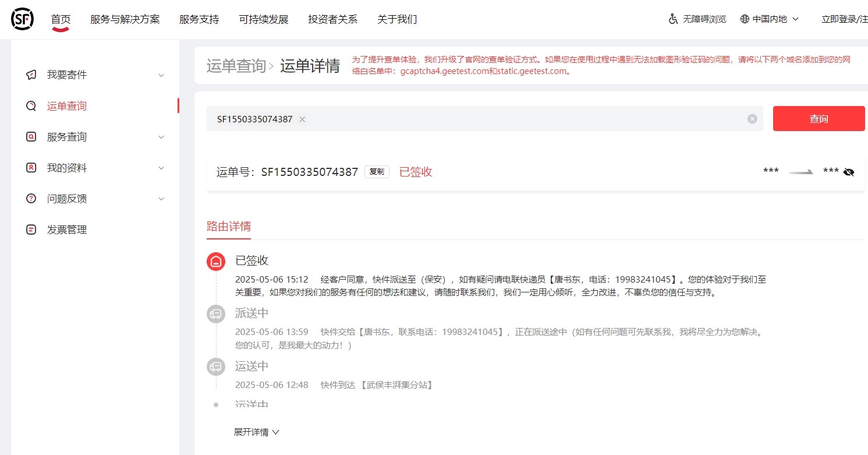This screenshot has height=455, width=868.
Task: Open the 中国内地 region dropdown
Action: click(x=770, y=19)
